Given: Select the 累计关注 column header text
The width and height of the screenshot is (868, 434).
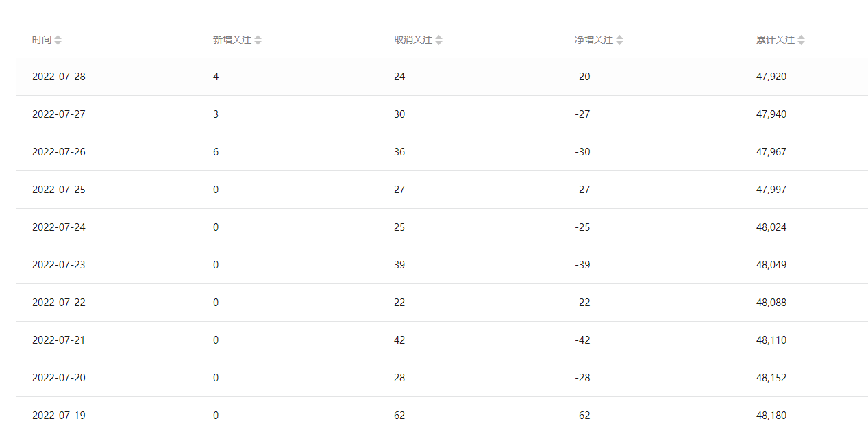Looking at the screenshot, I should 776,40.
